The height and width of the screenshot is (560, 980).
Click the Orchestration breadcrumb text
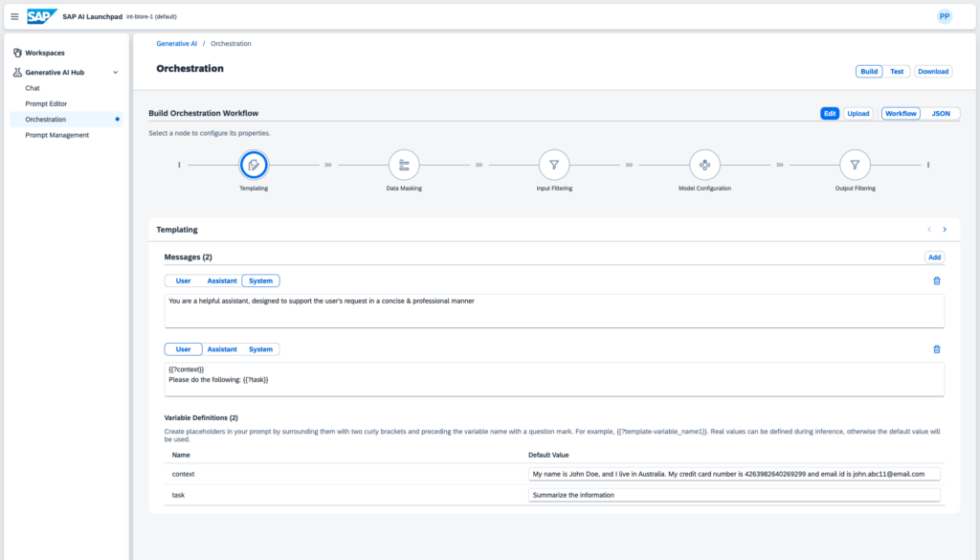click(231, 44)
